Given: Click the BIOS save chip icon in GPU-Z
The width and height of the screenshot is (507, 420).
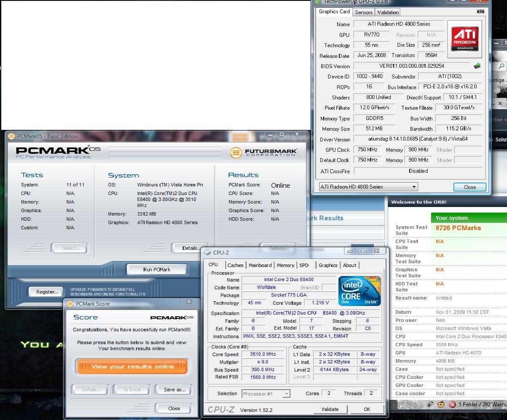Looking at the screenshot, I should [x=477, y=66].
